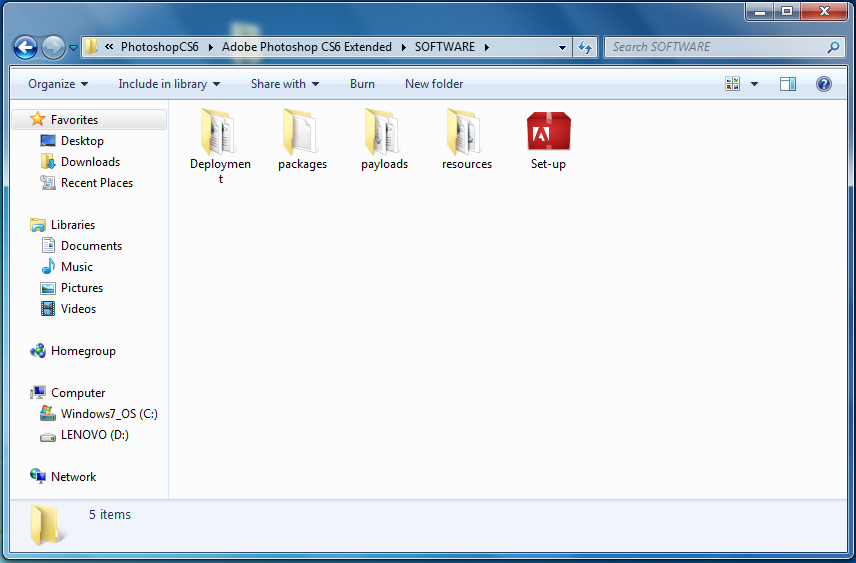Image resolution: width=856 pixels, height=563 pixels.
Task: Select the Set-up file name text
Action: [548, 164]
